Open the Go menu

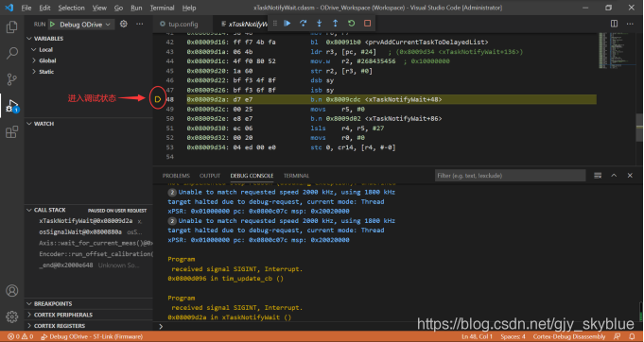coord(119,8)
